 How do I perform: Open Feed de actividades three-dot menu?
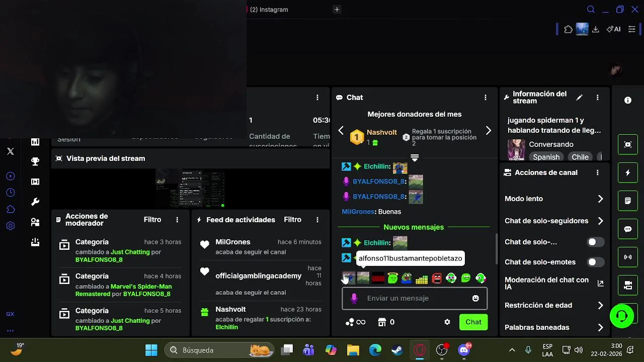pyautogui.click(x=317, y=220)
